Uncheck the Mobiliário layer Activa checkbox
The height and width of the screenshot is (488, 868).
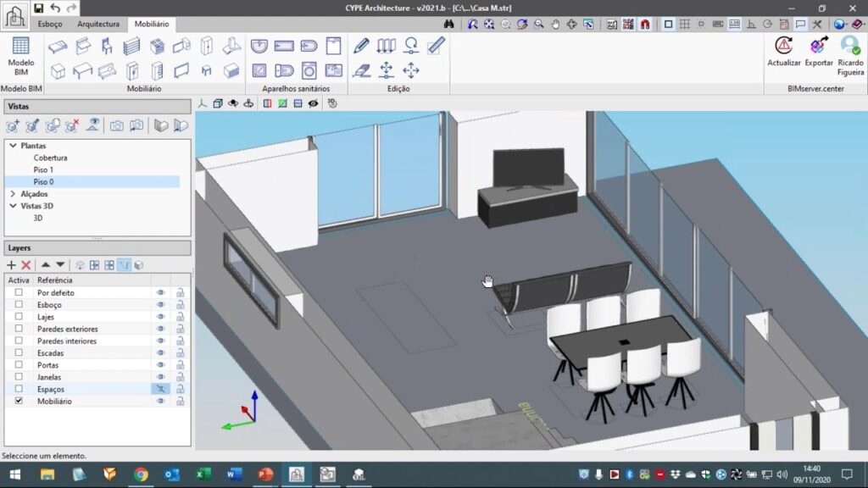click(x=19, y=401)
